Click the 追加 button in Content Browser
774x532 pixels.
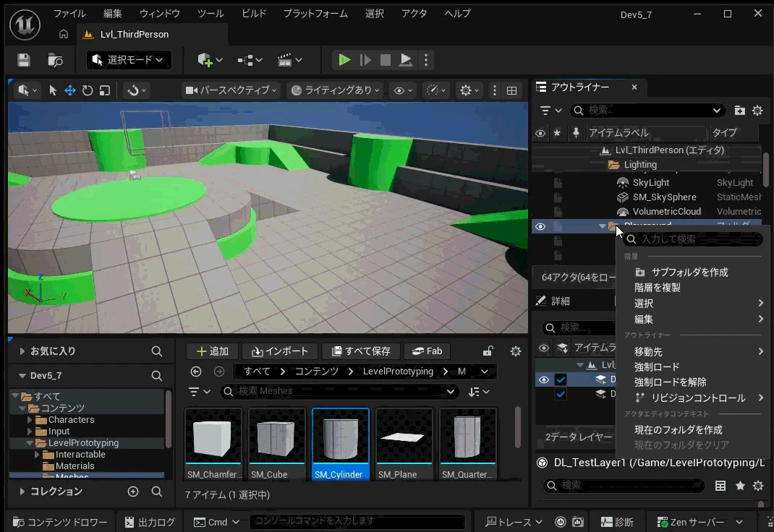(213, 351)
